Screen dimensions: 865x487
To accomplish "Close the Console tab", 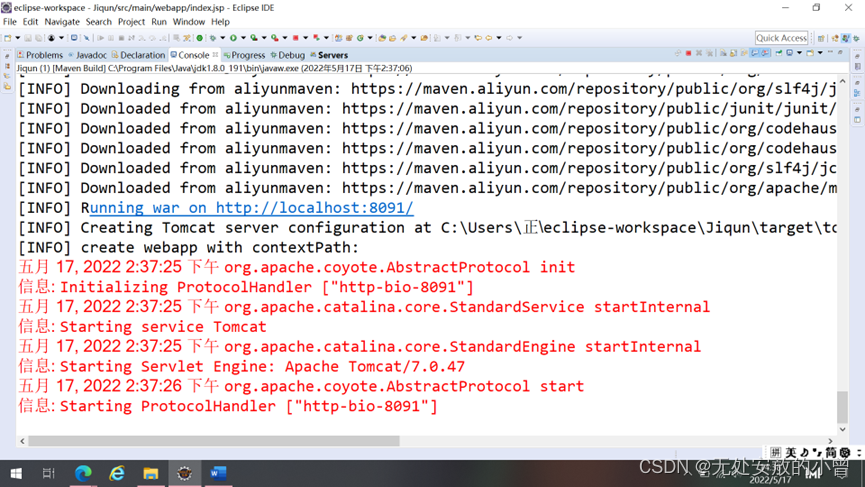I will 215,55.
